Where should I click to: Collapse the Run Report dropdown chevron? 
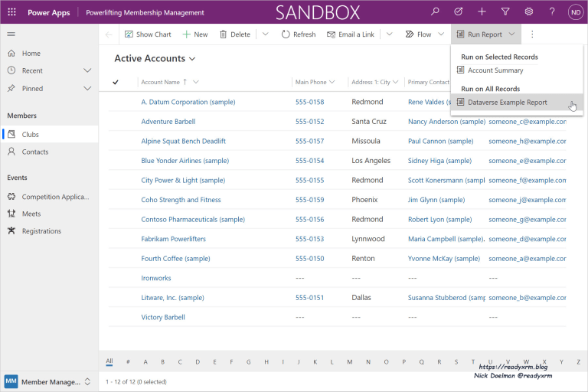coord(512,34)
